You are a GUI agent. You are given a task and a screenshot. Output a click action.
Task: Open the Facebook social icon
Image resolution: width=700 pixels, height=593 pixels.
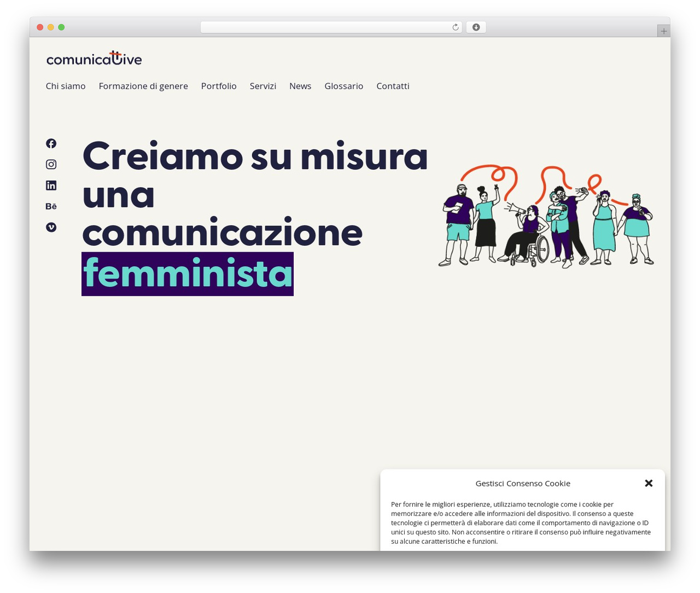coord(51,143)
